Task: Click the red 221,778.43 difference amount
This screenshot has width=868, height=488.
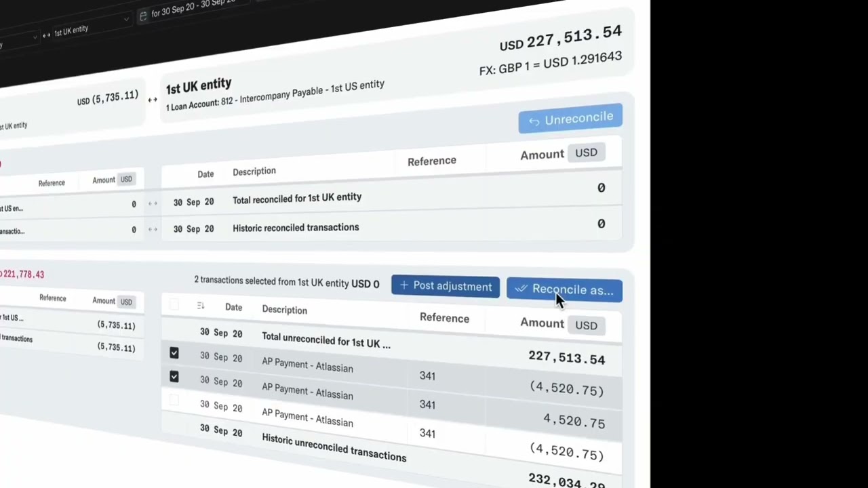Action: click(x=22, y=274)
